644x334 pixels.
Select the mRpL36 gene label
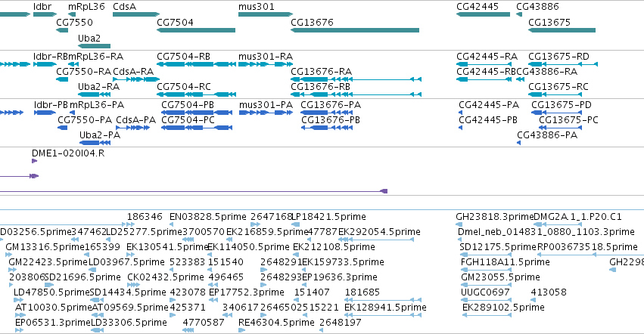[x=86, y=7]
